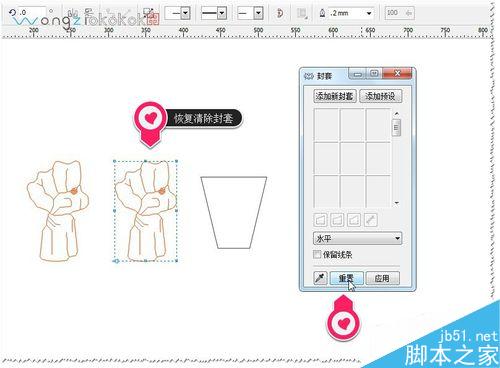The height and width of the screenshot is (368, 500).
Task: Open the .2 mm outline width dropdown
Action: click(x=369, y=13)
